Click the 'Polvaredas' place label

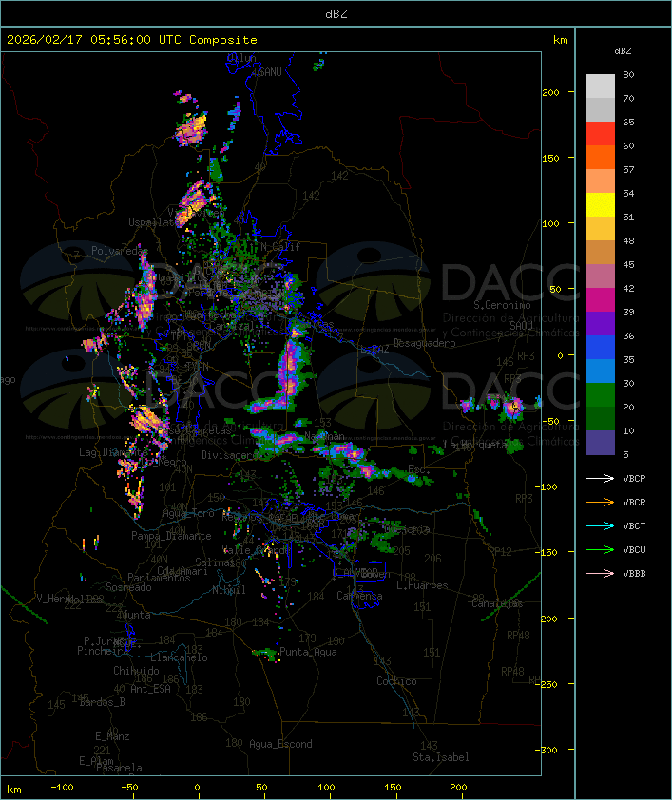(x=119, y=251)
